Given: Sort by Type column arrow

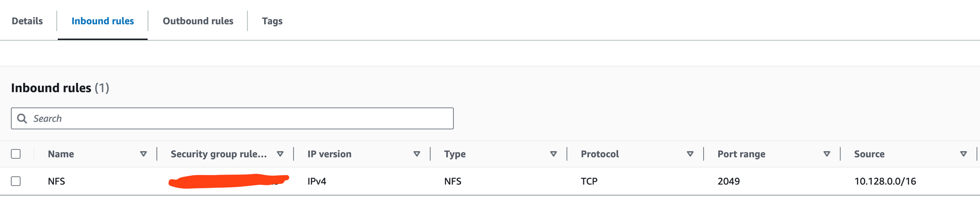Looking at the screenshot, I should click(x=554, y=154).
